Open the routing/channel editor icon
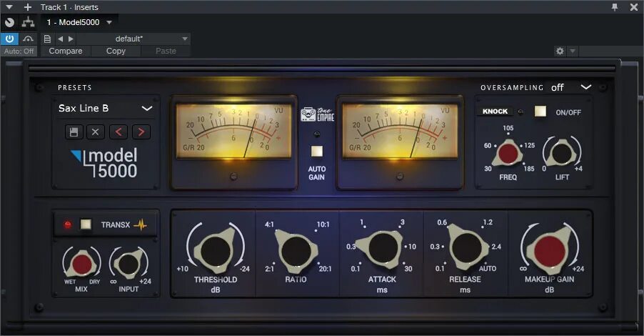Screen dimensions: 644x336 pos(28,22)
